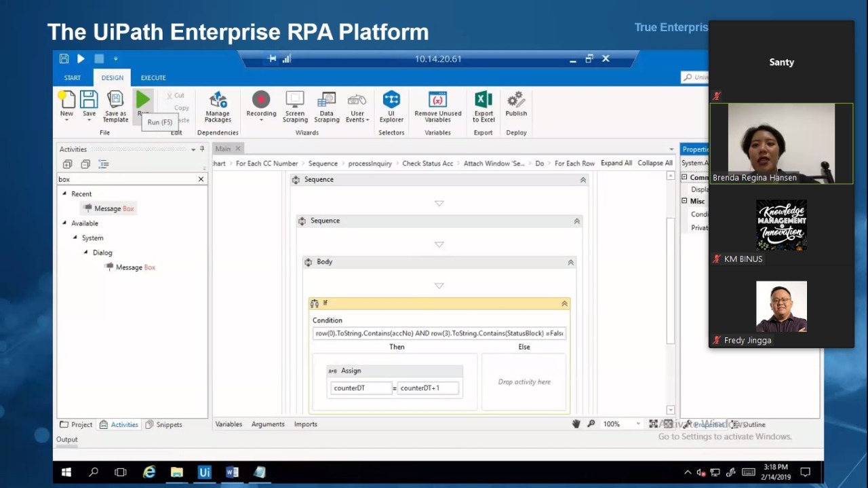Select Message Box under Dialog
The width and height of the screenshot is (868, 488).
(130, 267)
